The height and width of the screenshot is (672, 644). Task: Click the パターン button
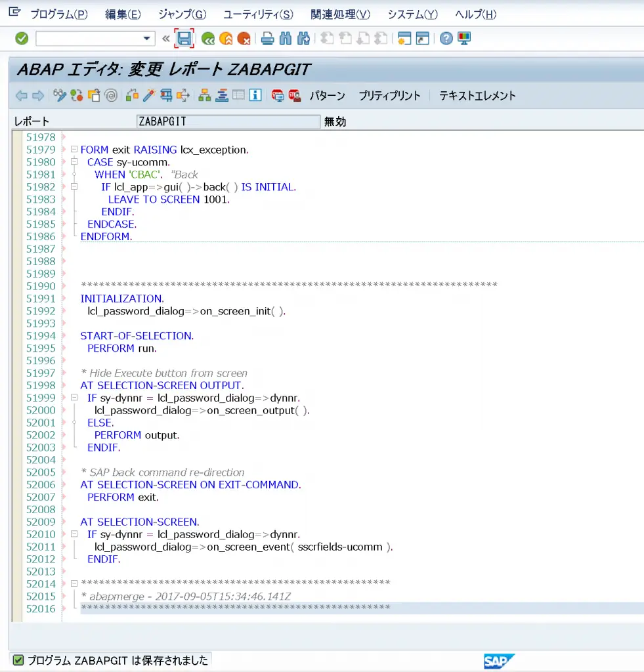[328, 96]
